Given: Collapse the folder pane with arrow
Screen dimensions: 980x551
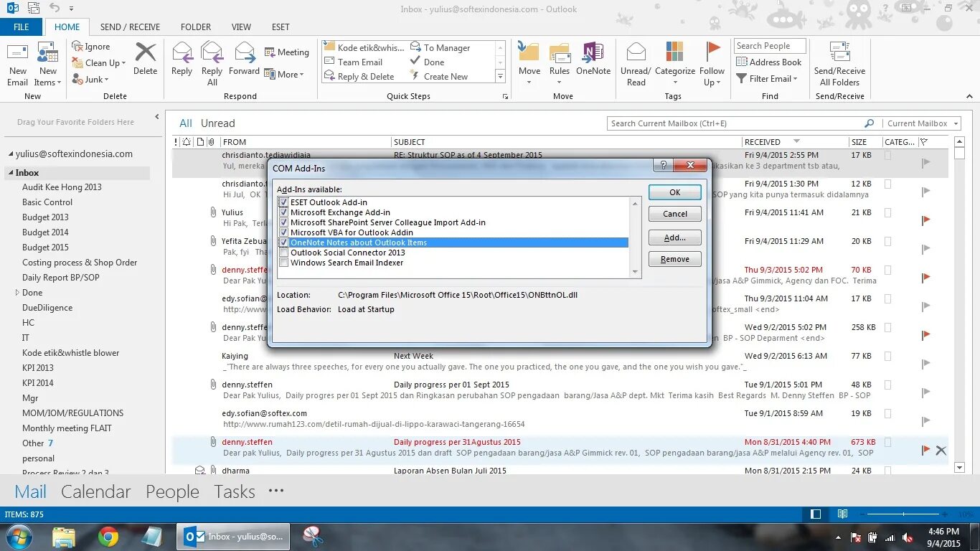Looking at the screenshot, I should point(157,117).
